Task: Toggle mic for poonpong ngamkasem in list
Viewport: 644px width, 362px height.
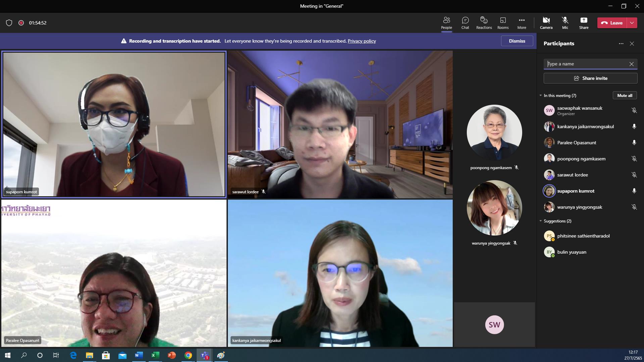Action: pos(634,159)
